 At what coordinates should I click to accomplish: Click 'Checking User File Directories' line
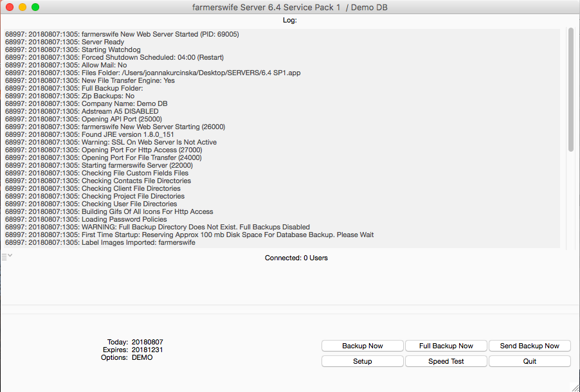tap(91, 204)
